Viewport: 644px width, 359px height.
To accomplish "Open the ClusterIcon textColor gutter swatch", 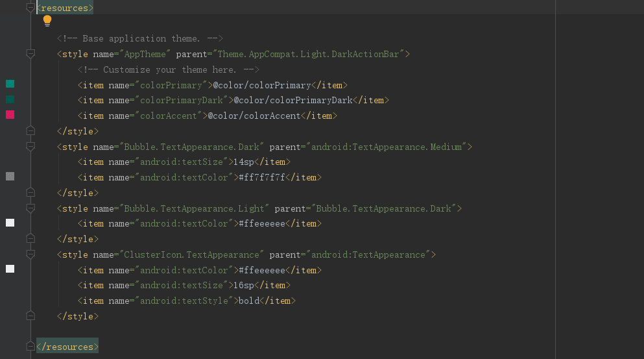I will point(10,269).
